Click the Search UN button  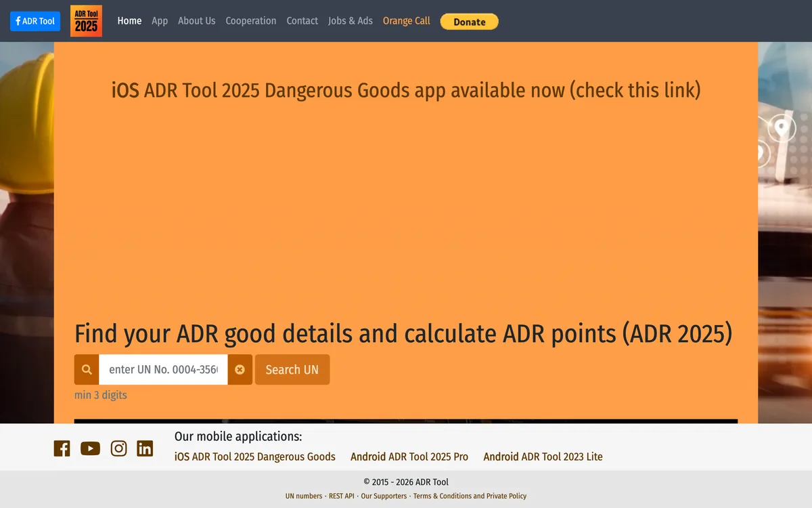coord(292,370)
